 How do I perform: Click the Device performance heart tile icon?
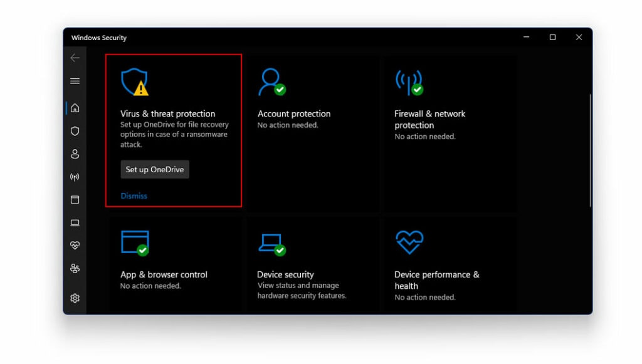pyautogui.click(x=409, y=242)
